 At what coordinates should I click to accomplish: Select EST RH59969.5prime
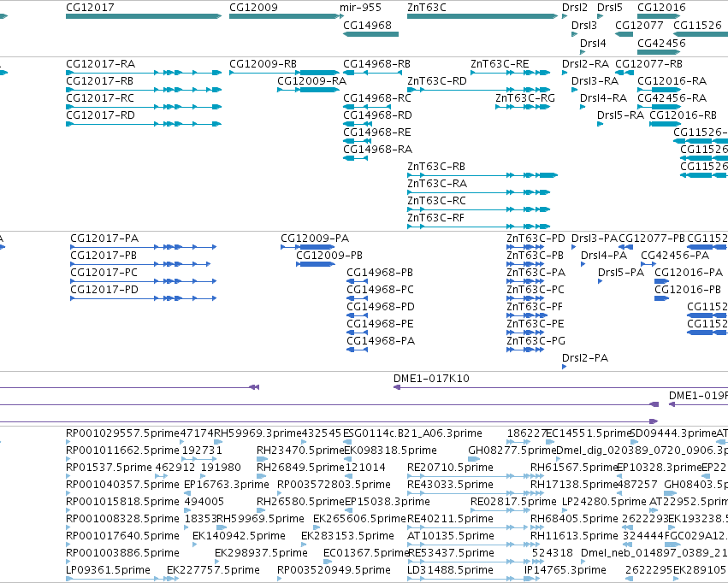point(260,519)
